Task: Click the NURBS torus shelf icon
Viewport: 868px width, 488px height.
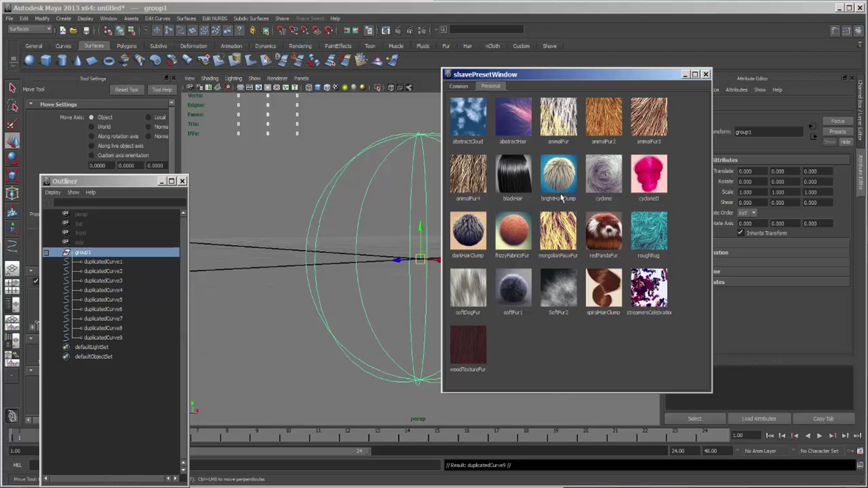Action: coord(109,61)
